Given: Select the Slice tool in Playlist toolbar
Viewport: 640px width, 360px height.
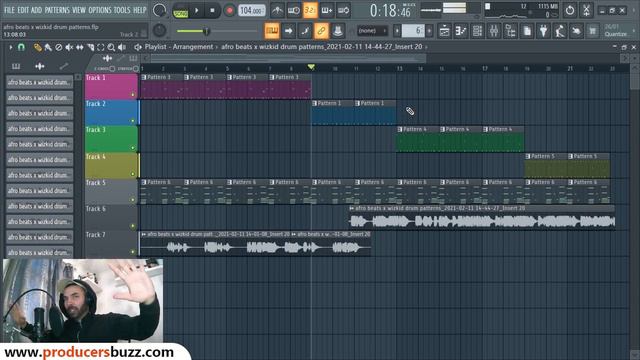Looking at the screenshot, I should 90,47.
